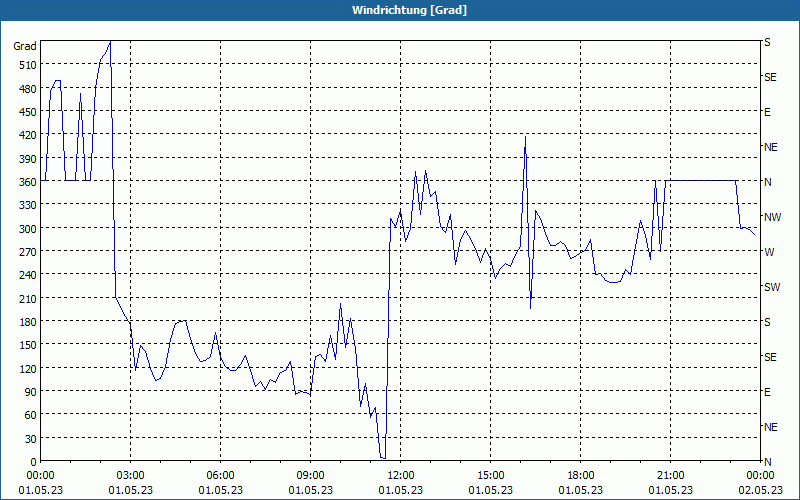Viewport: 800px width, 500px height.
Task: Click the 18:00 time label
Action: pos(581,476)
